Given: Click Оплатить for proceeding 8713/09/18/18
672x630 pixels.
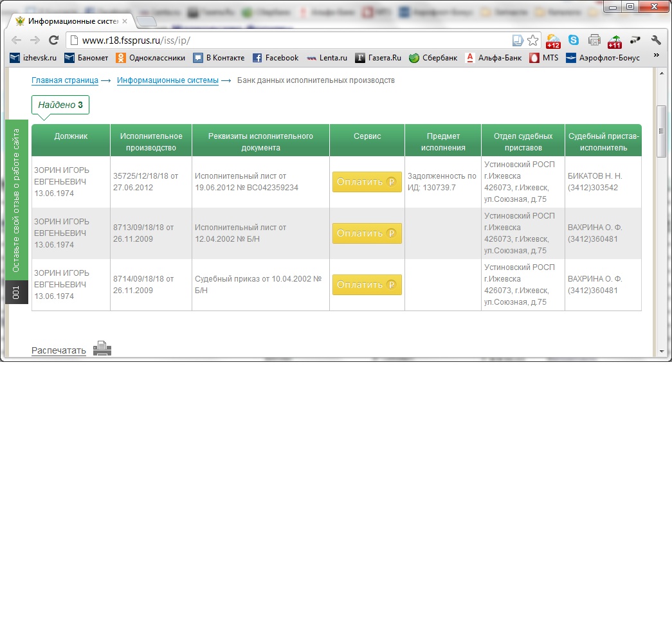Looking at the screenshot, I should 367,233.
